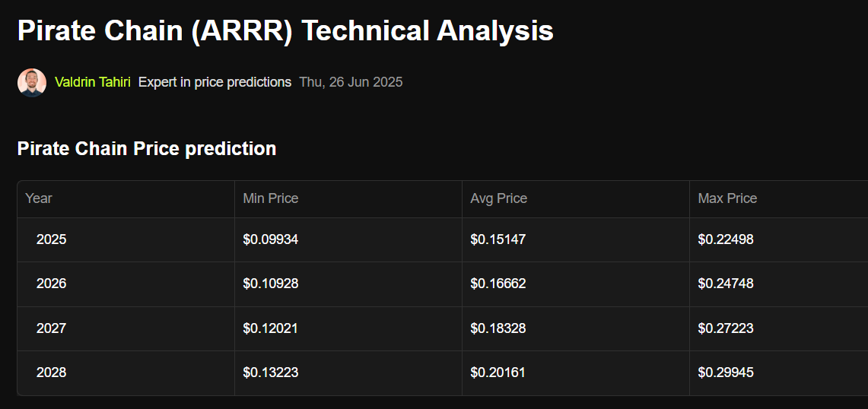Click the Pirate Chain Price prediction heading
The width and height of the screenshot is (868, 409).
click(x=147, y=148)
